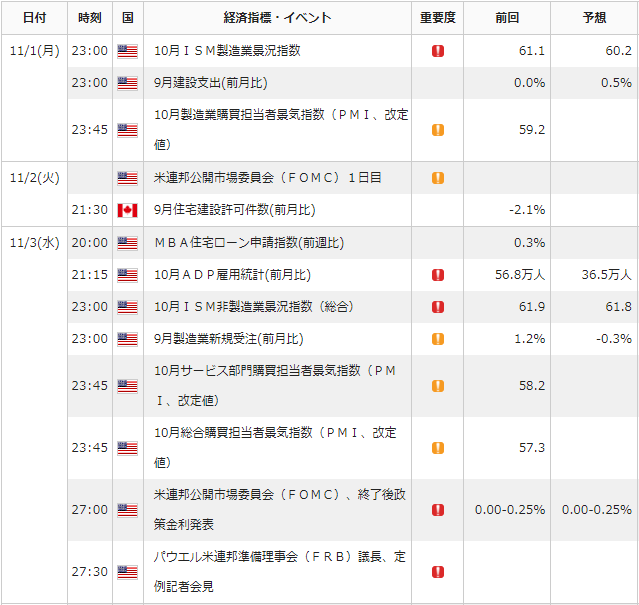Click the event 10月ISM非製造業景況指数(総合)
Image resolution: width=639 pixels, height=605 pixels.
point(253,307)
